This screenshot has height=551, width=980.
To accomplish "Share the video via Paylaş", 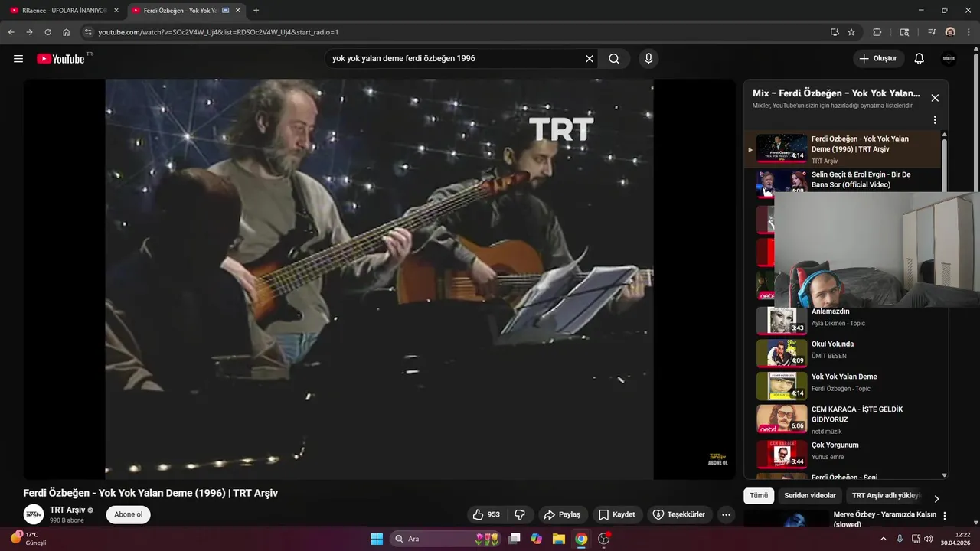I will point(562,514).
